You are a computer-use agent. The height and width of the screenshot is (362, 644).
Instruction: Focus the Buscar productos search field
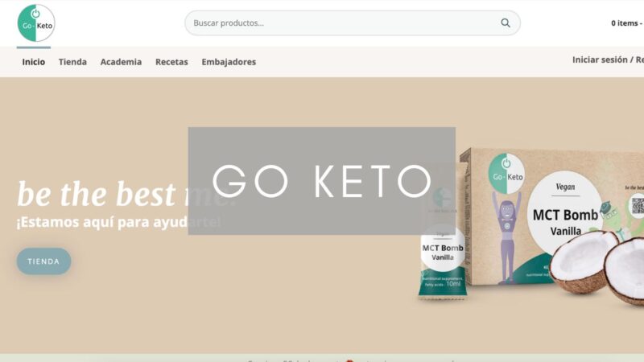click(353, 23)
